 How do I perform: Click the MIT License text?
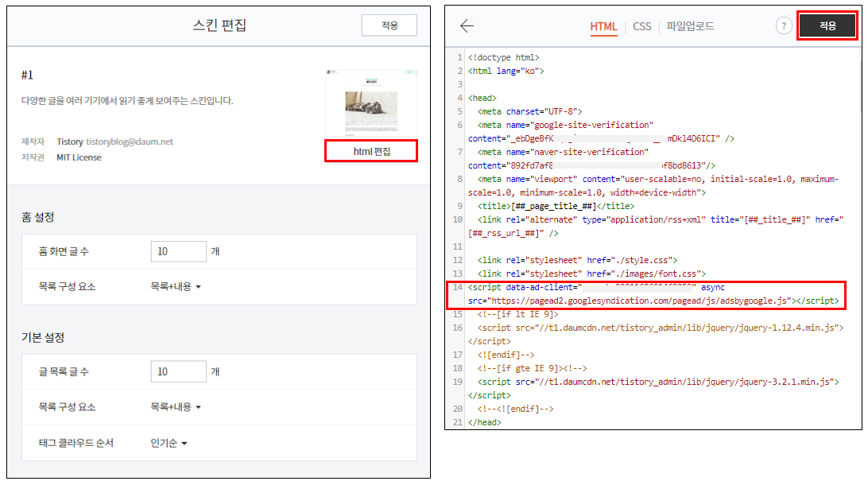pos(79,157)
